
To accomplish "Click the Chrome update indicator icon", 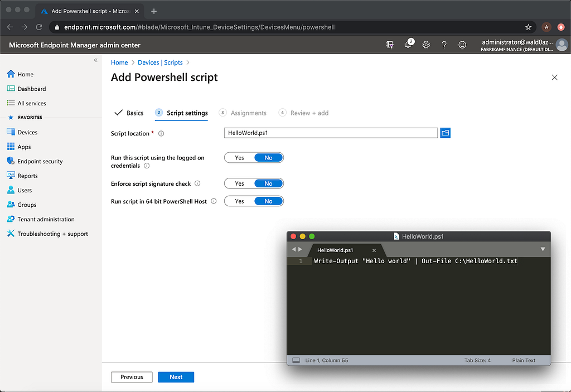I will 561,27.
